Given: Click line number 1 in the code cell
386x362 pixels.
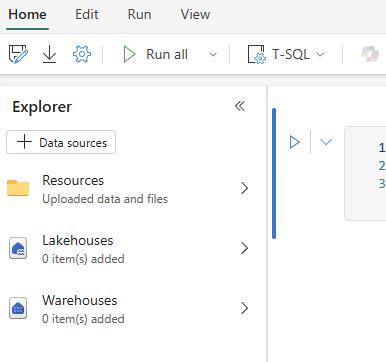Looking at the screenshot, I should 382,147.
